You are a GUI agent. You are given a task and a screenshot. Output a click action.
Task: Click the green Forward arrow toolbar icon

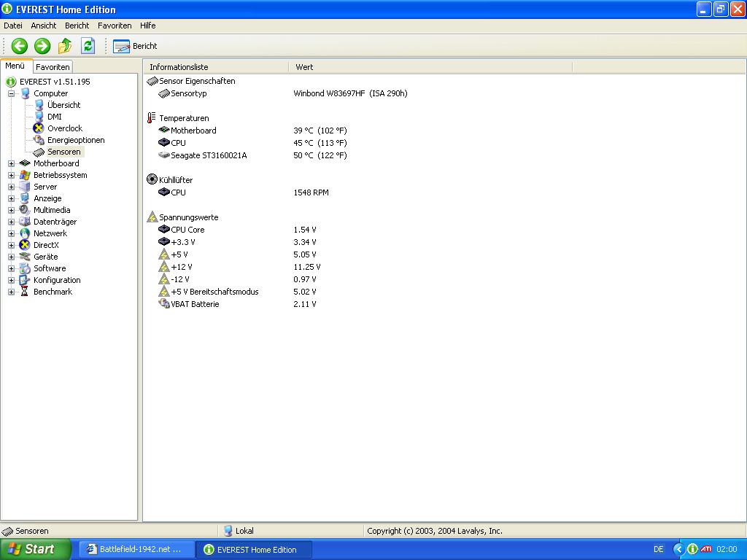click(42, 46)
